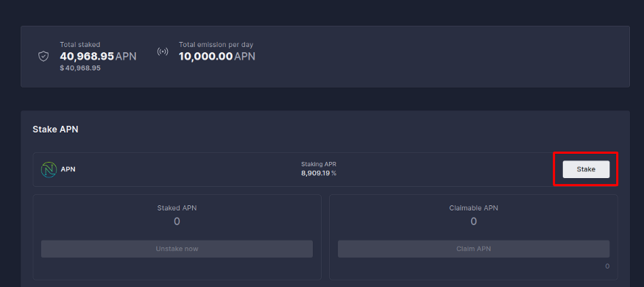Screen dimensions: 644x287
Task: Click the Stake APN section heading
Action: 55,130
